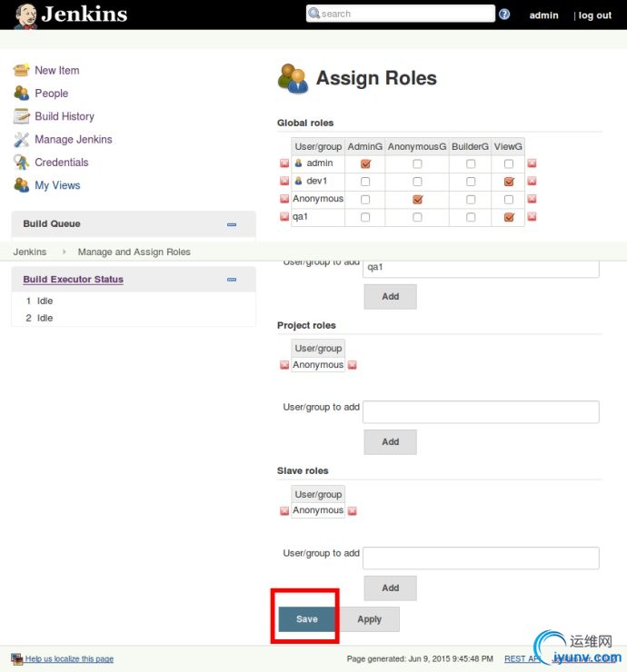Viewport: 627px width, 672px height.
Task: Click the Slave roles User/group to add field
Action: coord(481,558)
